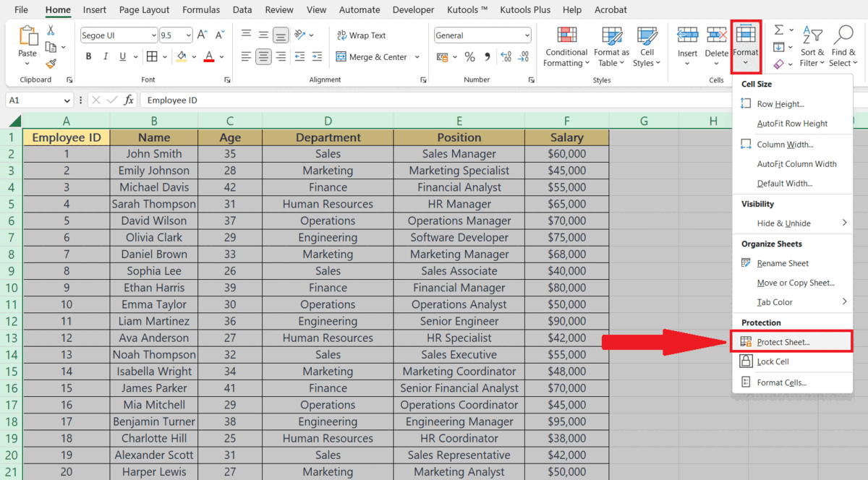This screenshot has height=480, width=868.
Task: Open the Formulas ribbon tab
Action: tap(200, 9)
